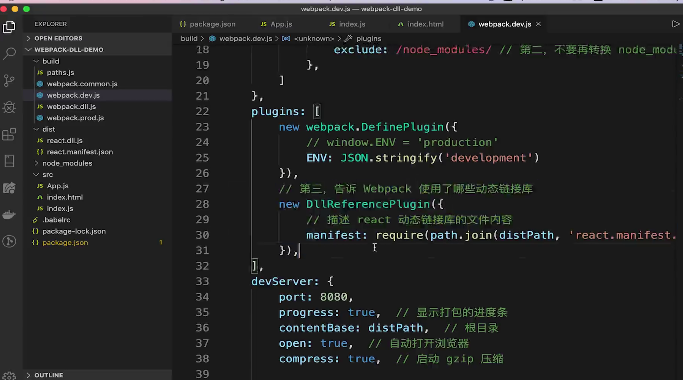Click the <unknown> breadcrumb segment
Screen dimensions: 683x380
pyautogui.click(x=314, y=38)
